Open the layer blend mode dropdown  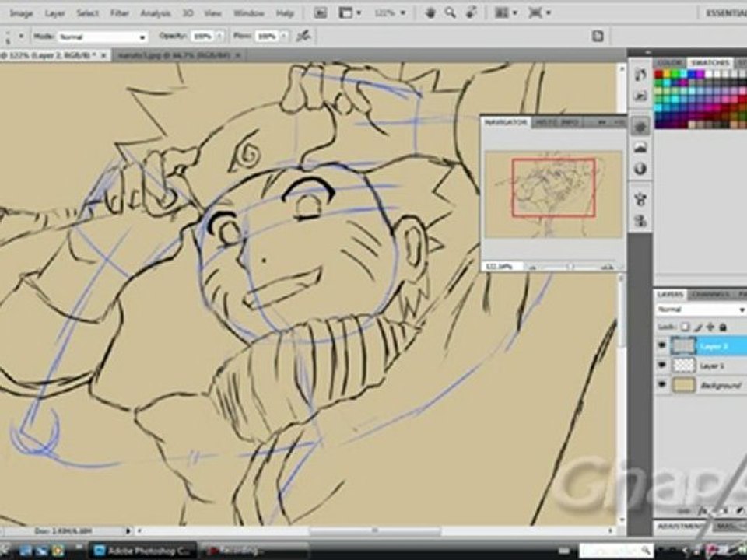coord(701,310)
